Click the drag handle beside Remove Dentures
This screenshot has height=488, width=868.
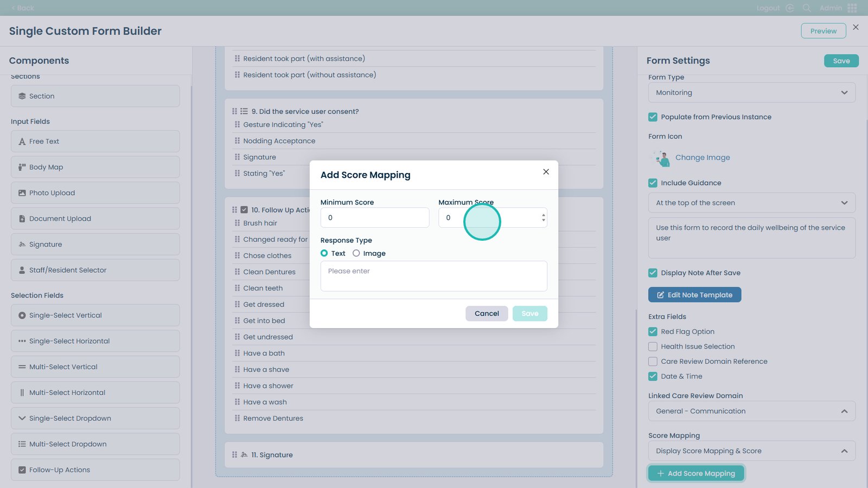point(237,418)
